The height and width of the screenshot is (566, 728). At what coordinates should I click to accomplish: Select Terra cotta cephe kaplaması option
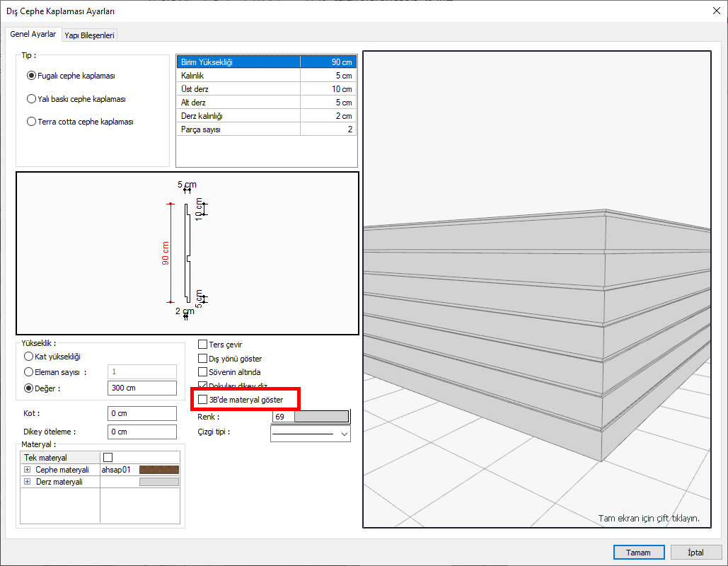click(x=31, y=121)
